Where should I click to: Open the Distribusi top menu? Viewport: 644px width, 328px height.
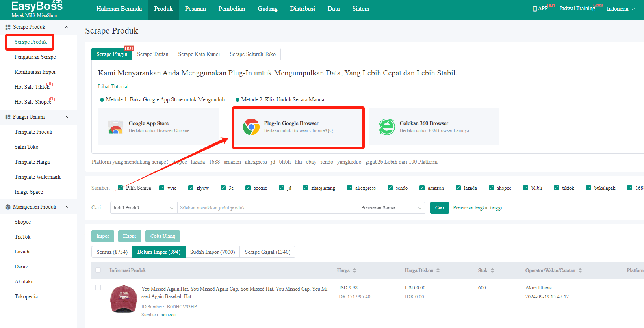pos(303,9)
